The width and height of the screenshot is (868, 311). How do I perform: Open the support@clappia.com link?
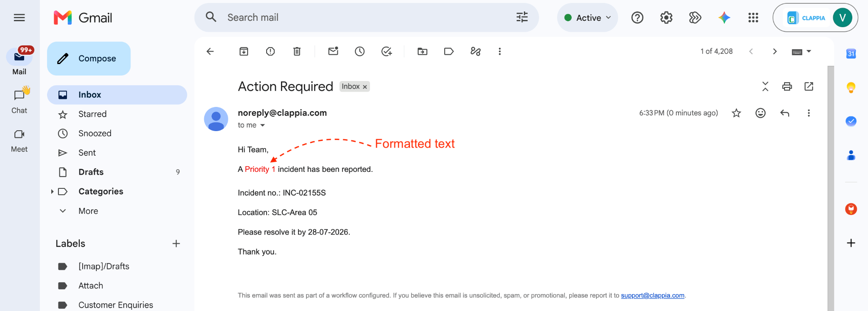click(653, 295)
